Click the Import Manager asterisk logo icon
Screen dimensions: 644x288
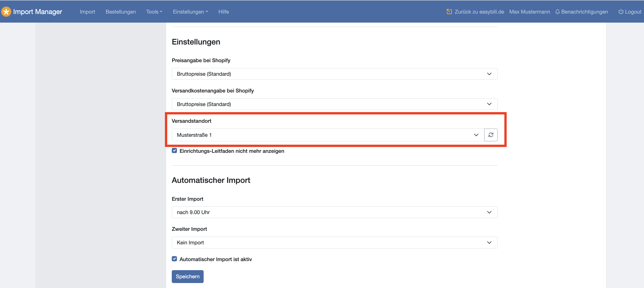click(x=6, y=12)
